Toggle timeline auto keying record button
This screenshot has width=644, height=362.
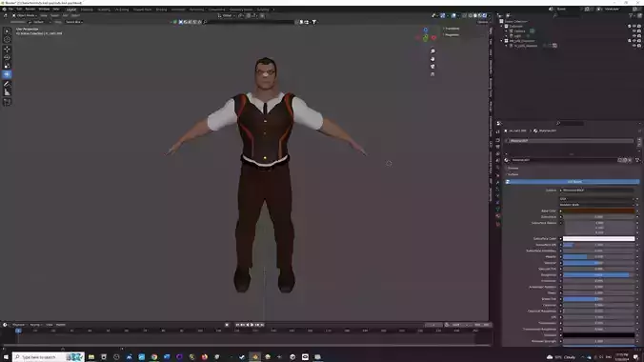click(227, 325)
